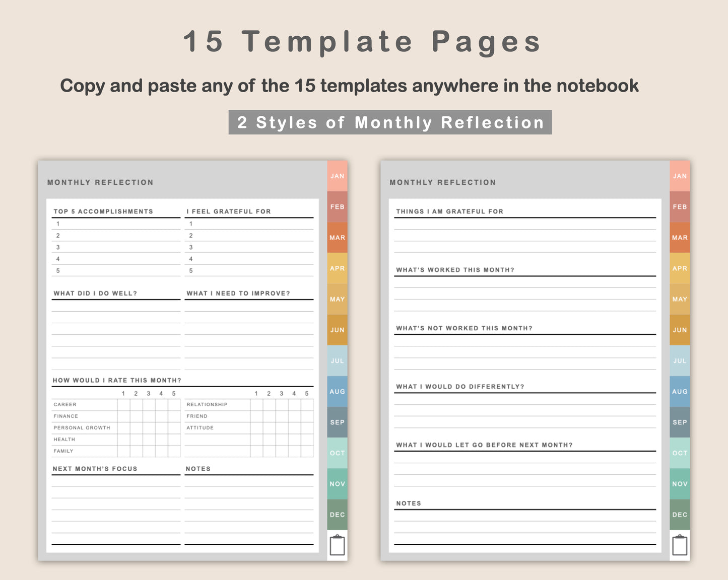728x580 pixels.
Task: Select the OCT tab on the right template
Action: pos(680,453)
